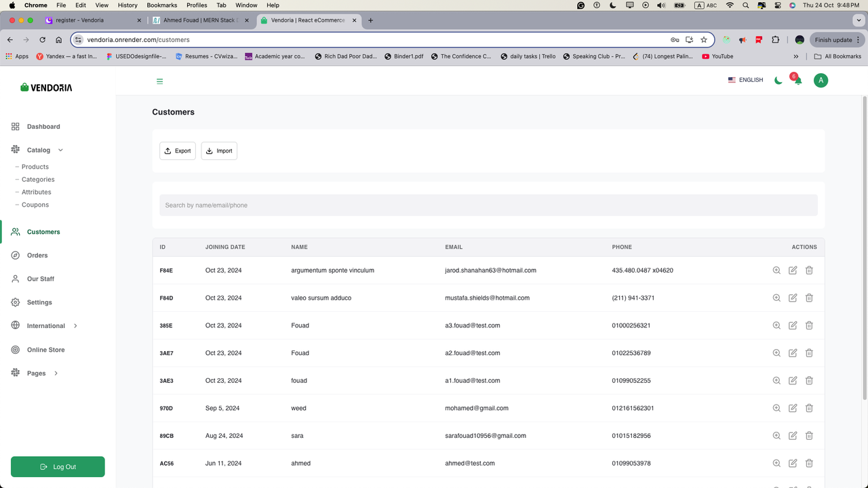868x488 pixels.
Task: Collapse sidebar using hamburger menu icon
Action: pos(160,81)
